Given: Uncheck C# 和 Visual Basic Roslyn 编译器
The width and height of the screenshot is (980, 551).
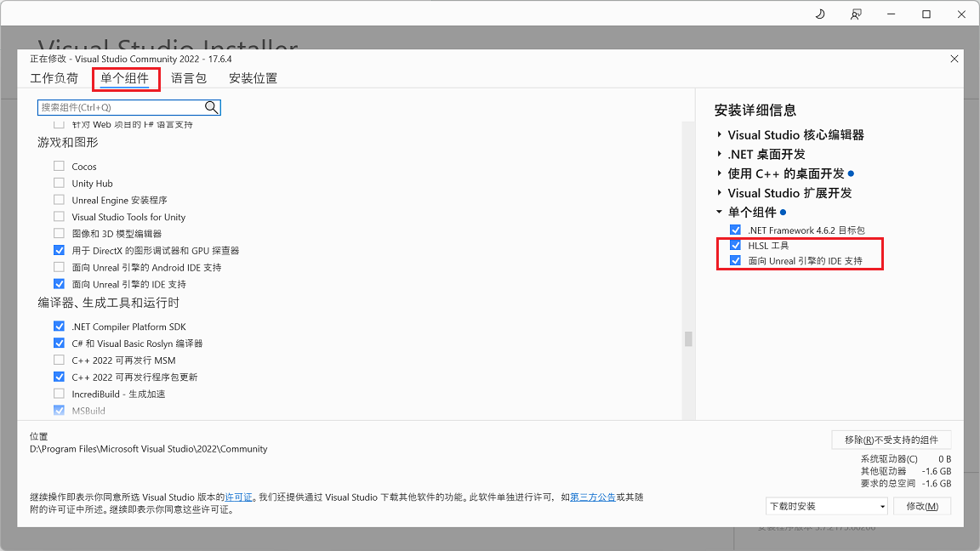Looking at the screenshot, I should [59, 343].
